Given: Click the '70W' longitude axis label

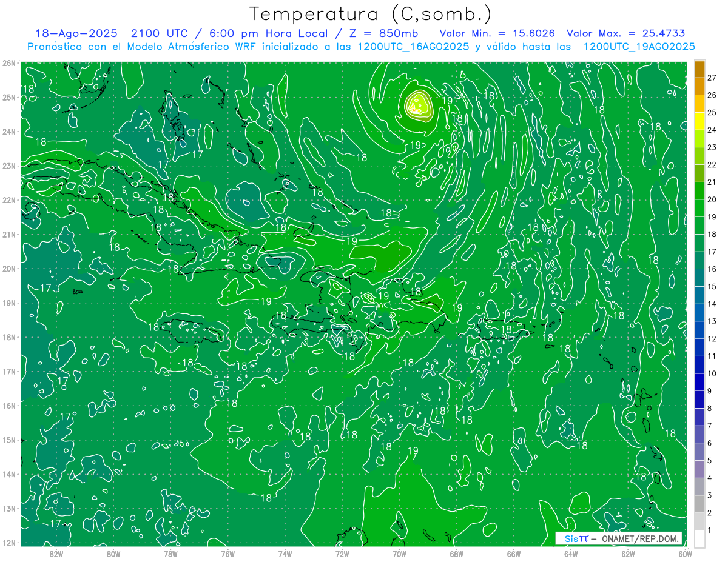Looking at the screenshot, I should 399,554.
